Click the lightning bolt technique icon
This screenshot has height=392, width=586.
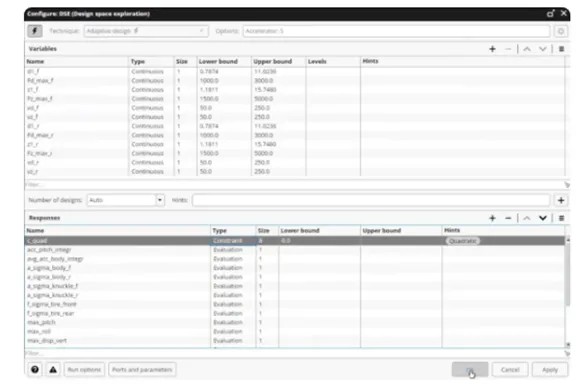(34, 31)
